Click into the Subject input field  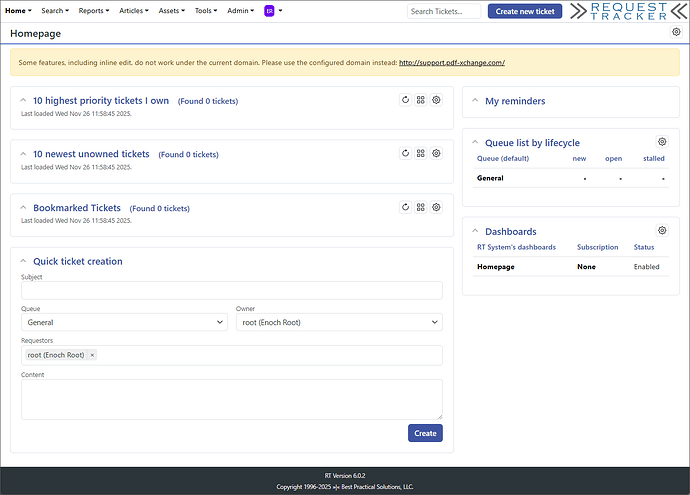[231, 290]
